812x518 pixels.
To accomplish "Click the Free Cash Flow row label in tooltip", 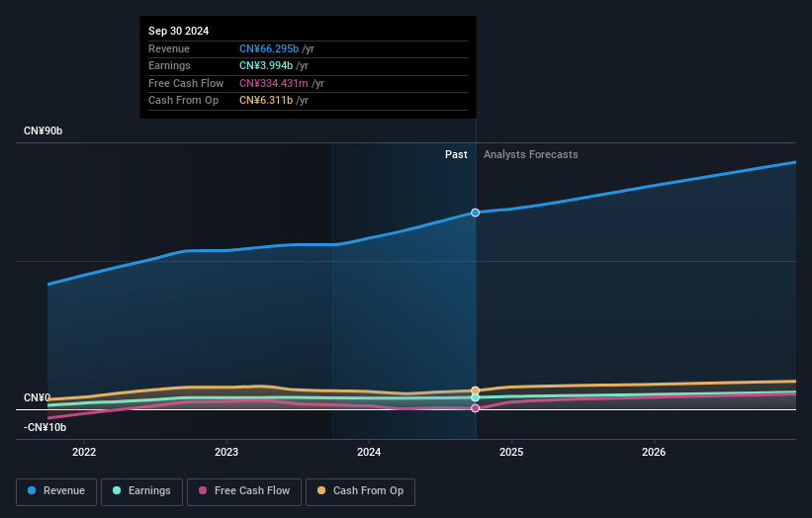I will 186,83.
